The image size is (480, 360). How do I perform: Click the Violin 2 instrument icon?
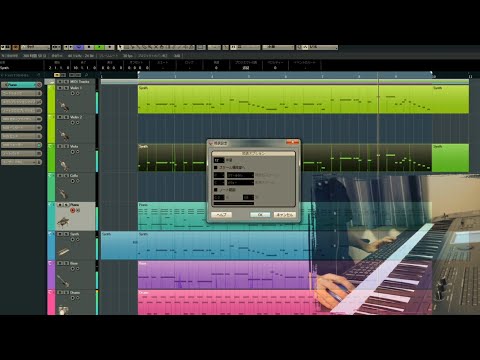[x=64, y=135]
